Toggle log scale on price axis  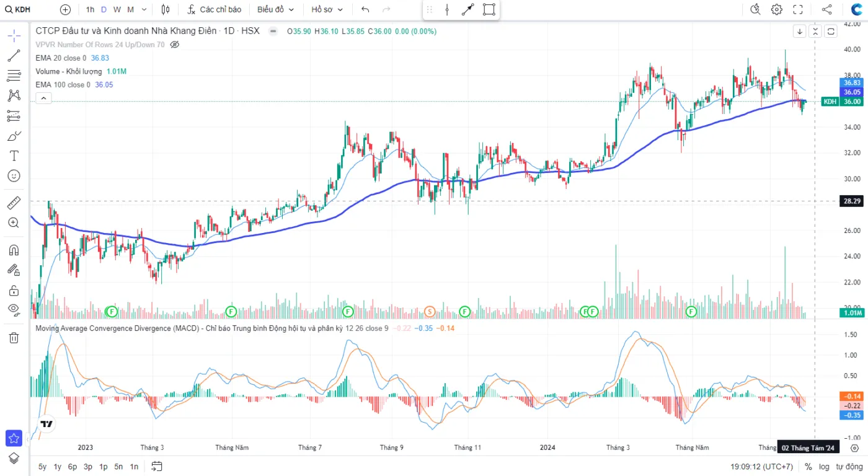point(824,467)
